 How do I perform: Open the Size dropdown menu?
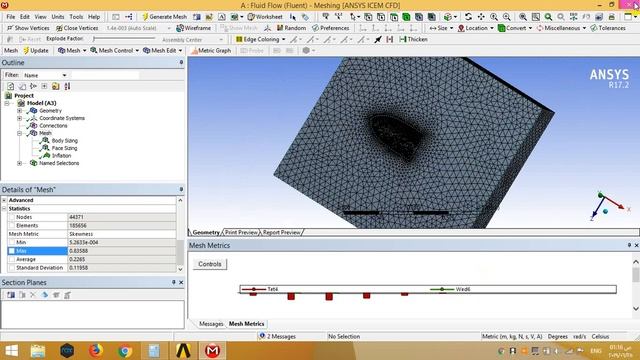441,28
